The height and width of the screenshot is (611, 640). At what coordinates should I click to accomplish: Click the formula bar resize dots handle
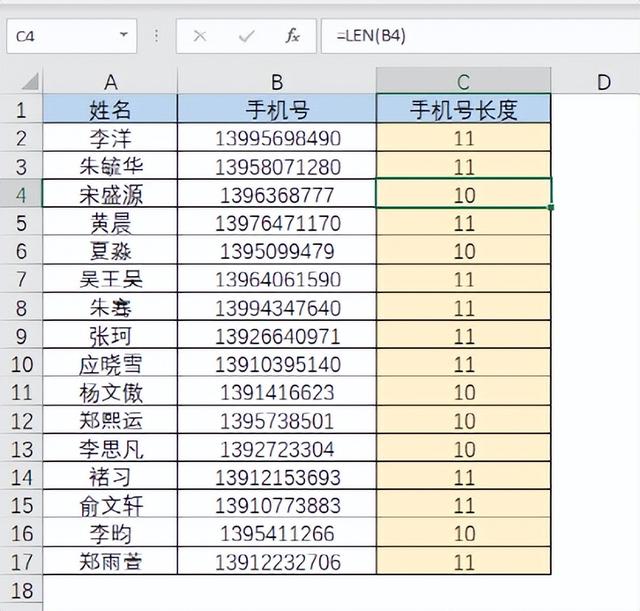[x=156, y=36]
